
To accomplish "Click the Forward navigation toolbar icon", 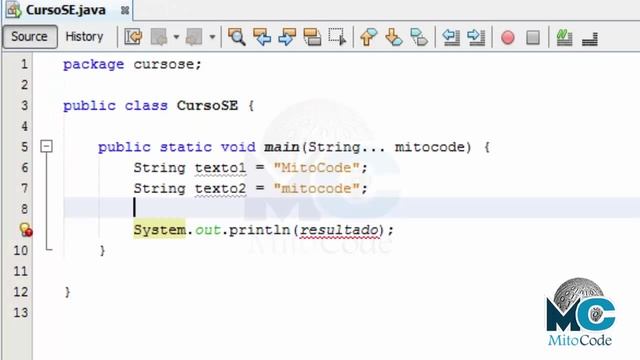I will click(194, 37).
